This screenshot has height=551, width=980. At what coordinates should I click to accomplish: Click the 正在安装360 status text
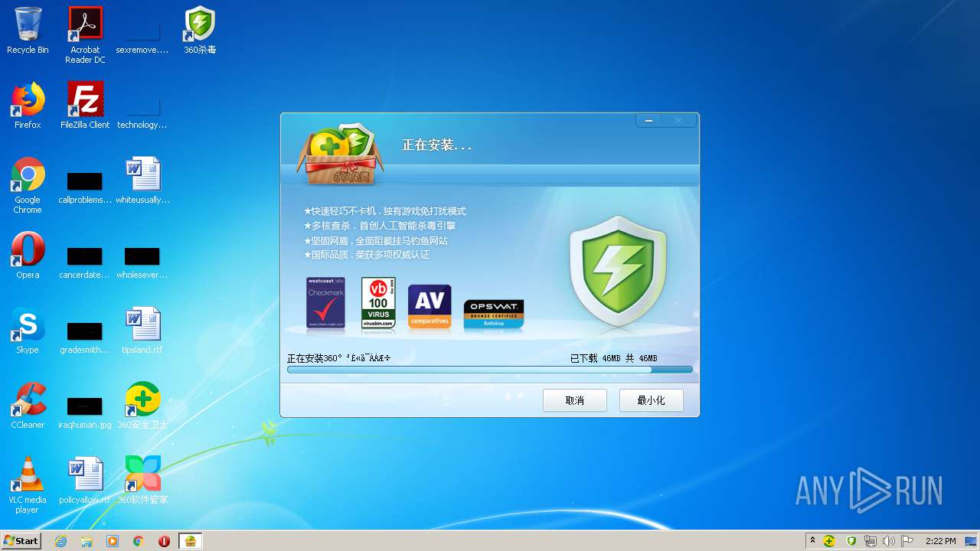click(x=339, y=358)
